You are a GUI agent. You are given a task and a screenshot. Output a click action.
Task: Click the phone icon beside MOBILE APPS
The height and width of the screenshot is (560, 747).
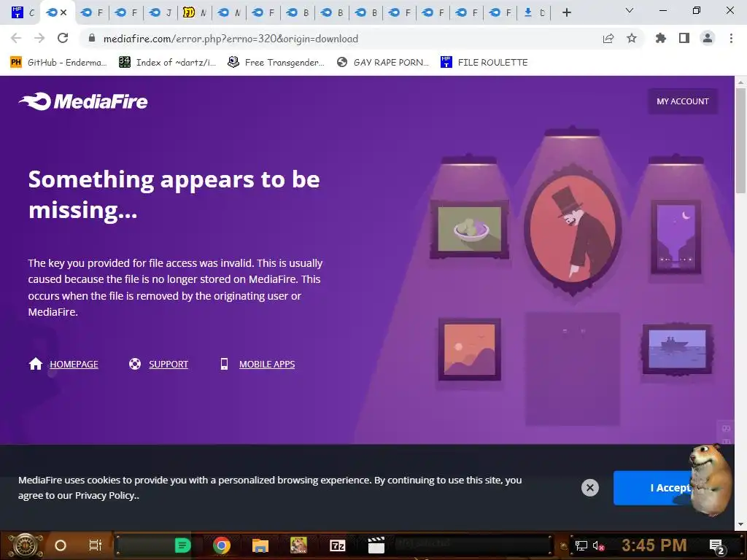pyautogui.click(x=224, y=364)
